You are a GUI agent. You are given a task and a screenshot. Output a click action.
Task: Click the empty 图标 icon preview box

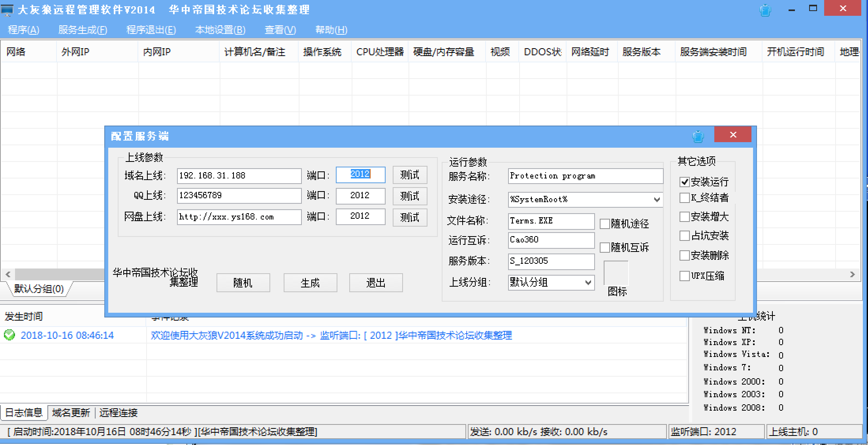[616, 273]
